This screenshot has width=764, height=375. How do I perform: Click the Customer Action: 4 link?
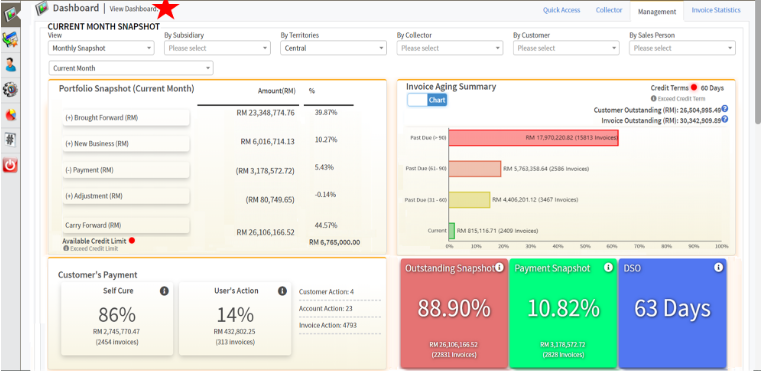326,292
